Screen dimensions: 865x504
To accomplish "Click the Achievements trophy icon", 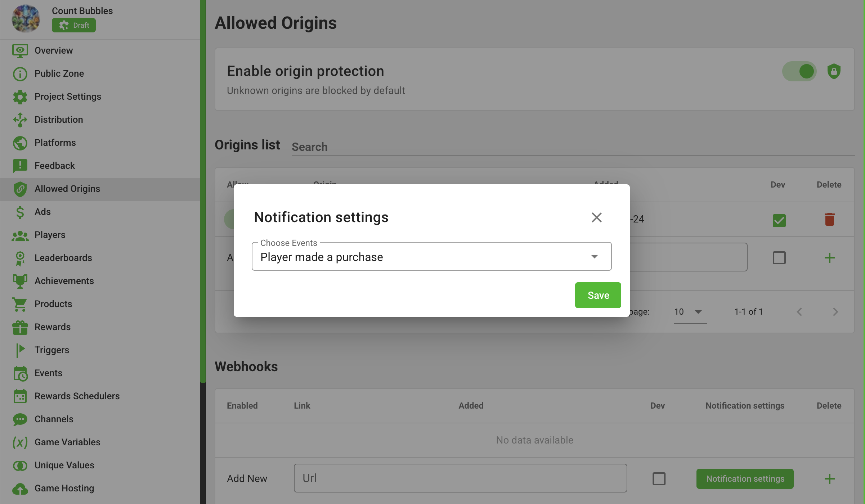I will click(20, 281).
